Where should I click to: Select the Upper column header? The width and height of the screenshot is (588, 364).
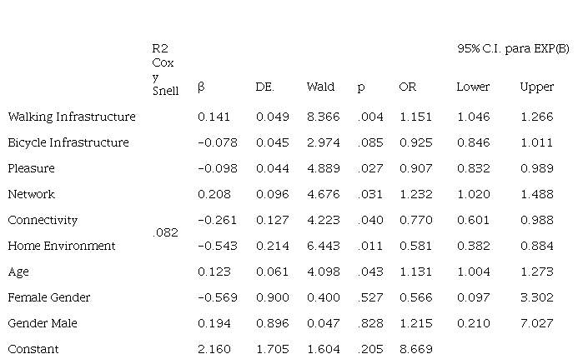(x=536, y=87)
